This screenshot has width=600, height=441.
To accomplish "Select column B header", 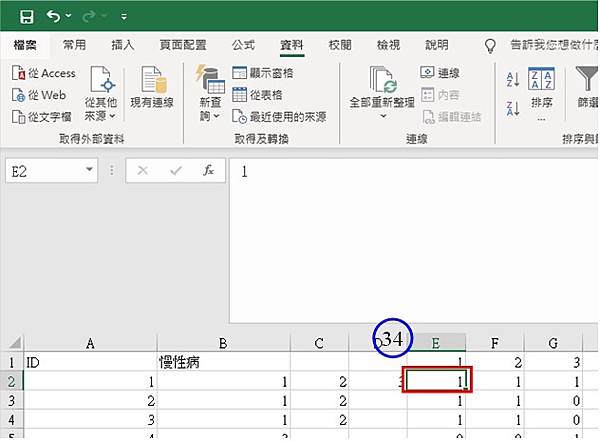I will (223, 343).
